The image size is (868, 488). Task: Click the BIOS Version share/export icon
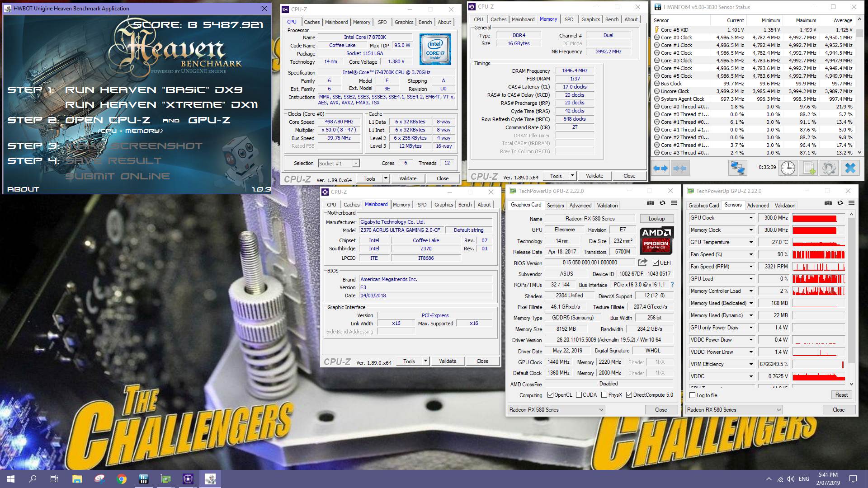(x=642, y=263)
